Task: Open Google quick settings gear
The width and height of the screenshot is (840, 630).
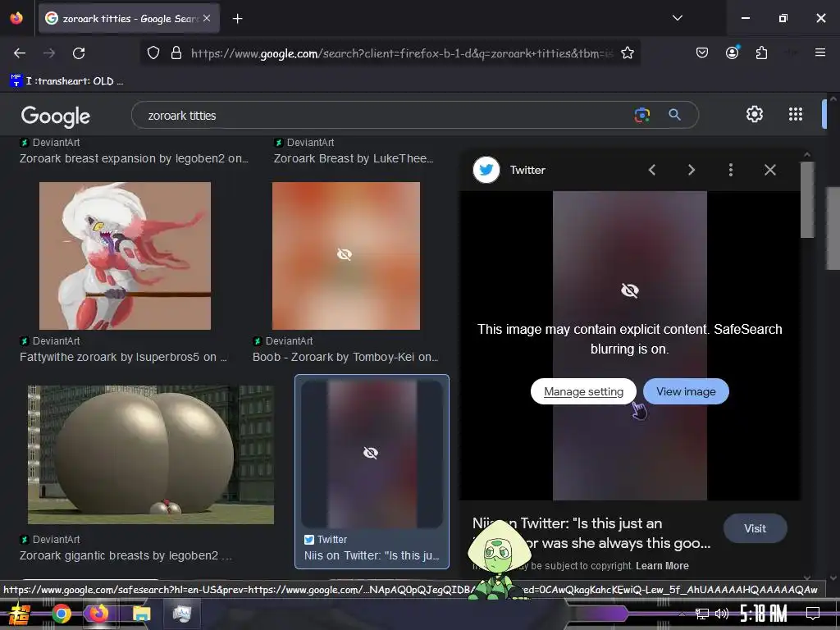Action: [755, 114]
